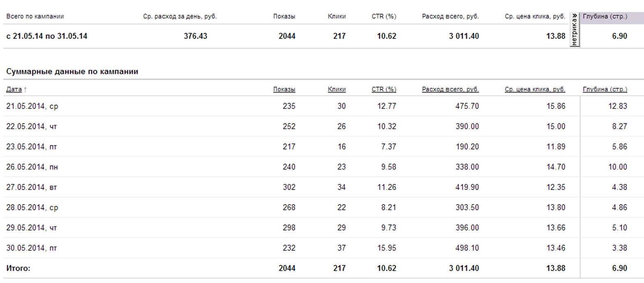Viewport: 644px width, 283px height.
Task: Collapse the vertical метрика» panel tab
Action: 575,30
